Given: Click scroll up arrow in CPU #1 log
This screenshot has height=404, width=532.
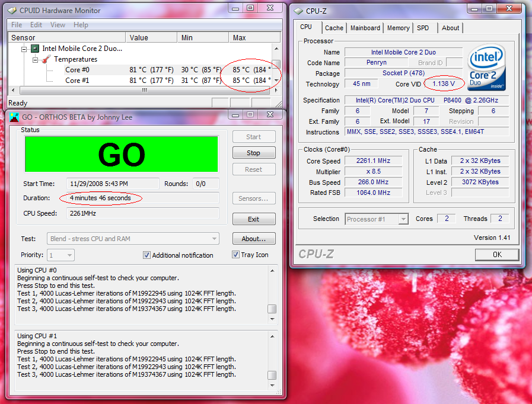Looking at the screenshot, I should pos(272,336).
